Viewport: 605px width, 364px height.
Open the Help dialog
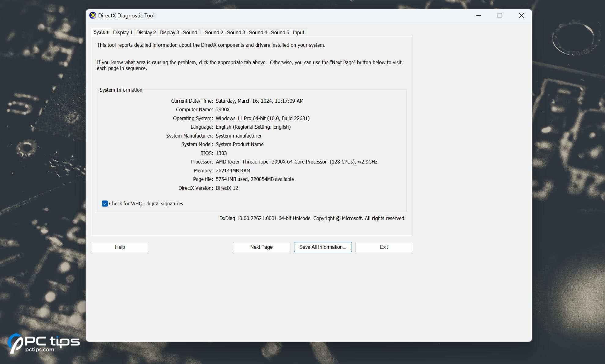120,247
